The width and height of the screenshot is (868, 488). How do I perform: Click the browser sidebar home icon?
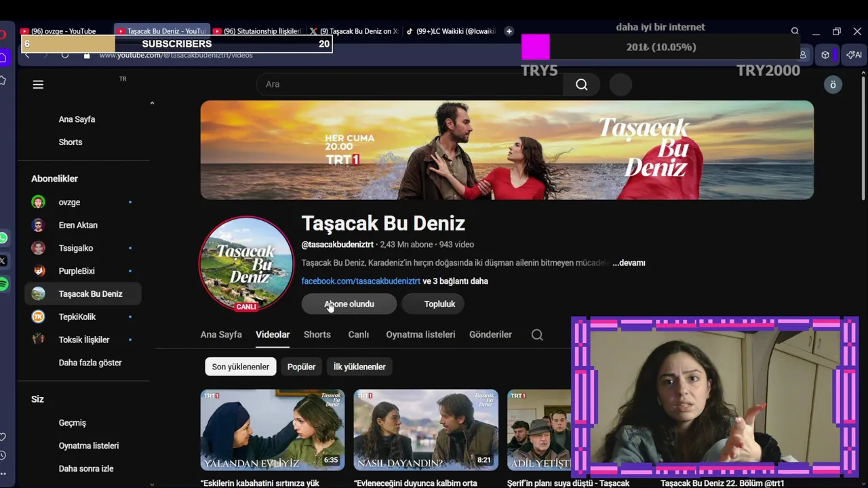tap(3, 58)
